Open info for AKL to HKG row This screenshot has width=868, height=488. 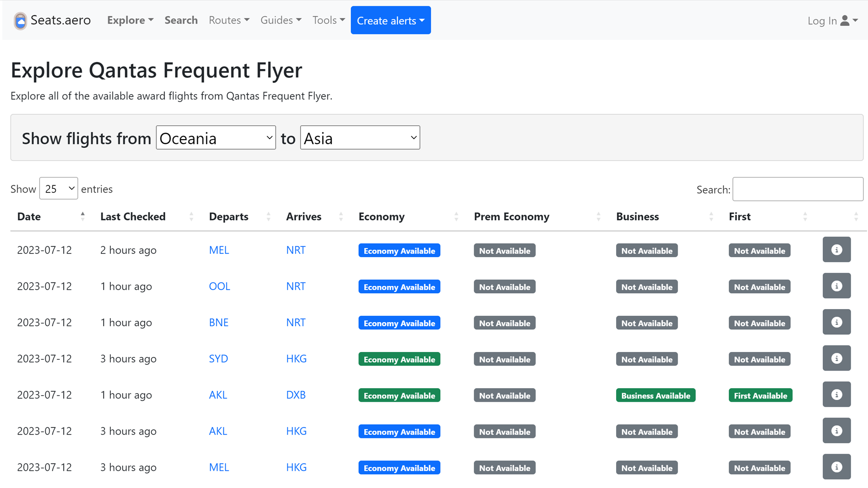point(836,431)
